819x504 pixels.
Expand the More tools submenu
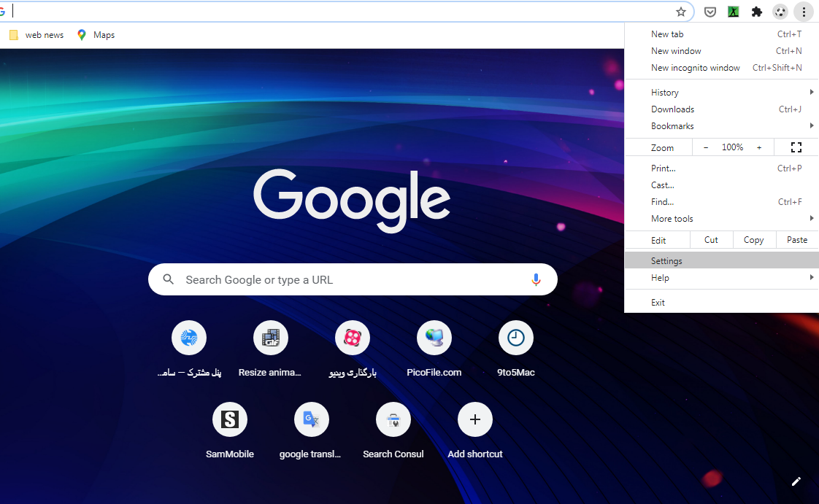coord(721,219)
